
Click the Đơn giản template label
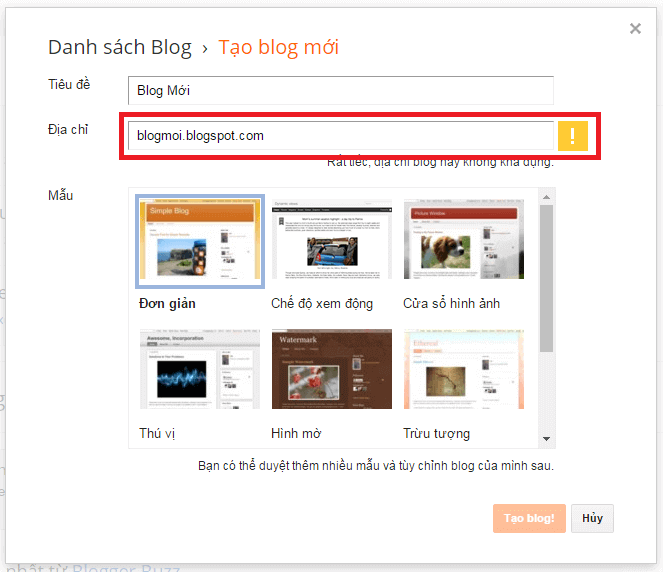(167, 304)
